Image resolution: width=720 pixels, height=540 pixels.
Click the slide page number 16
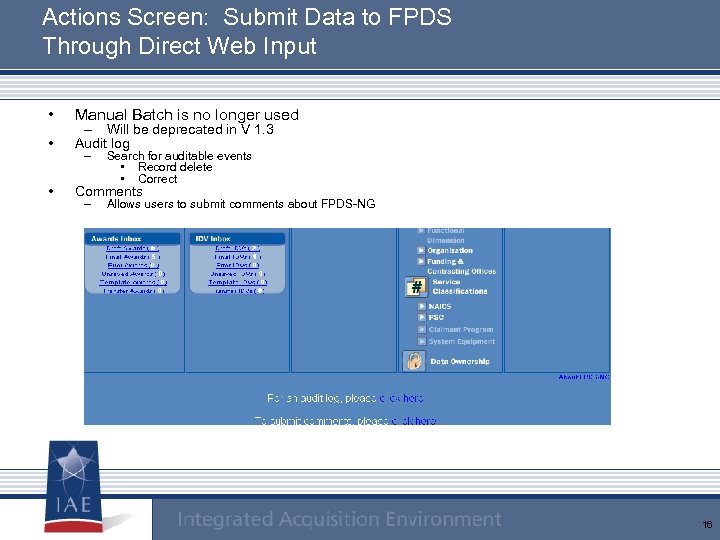707,524
